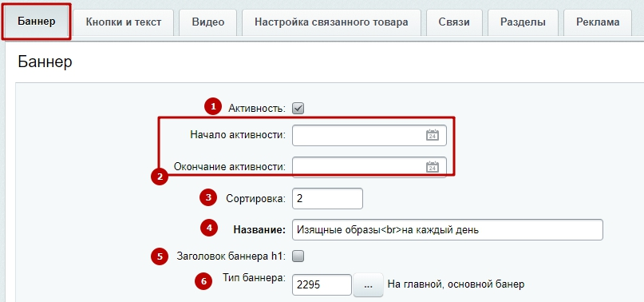644x302 pixels.
Task: Switch to the Баннер tab
Action: click(37, 22)
